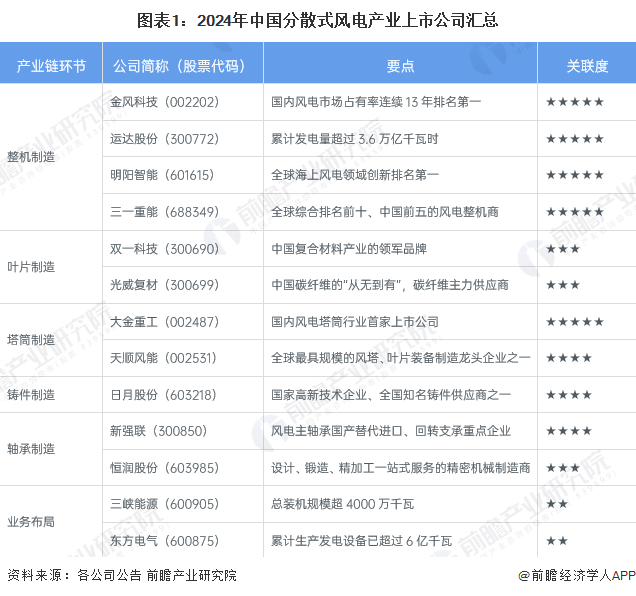Click the five-star rating for 大金重工
Image resolution: width=636 pixels, height=596 pixels.
(575, 322)
